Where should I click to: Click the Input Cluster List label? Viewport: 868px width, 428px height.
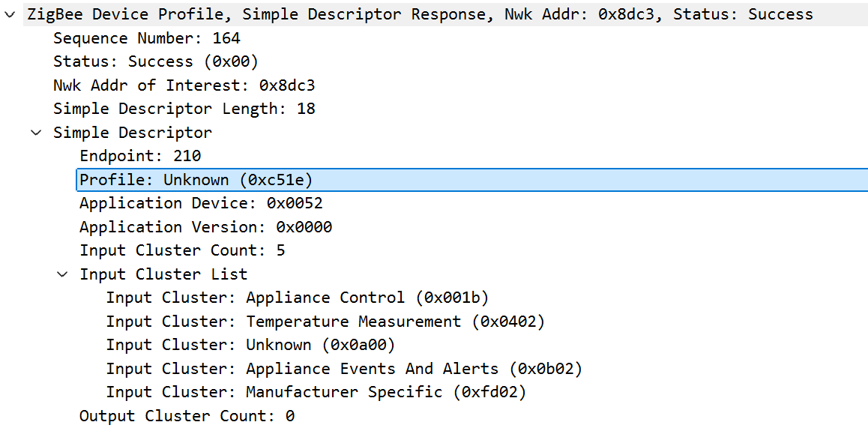point(164,274)
